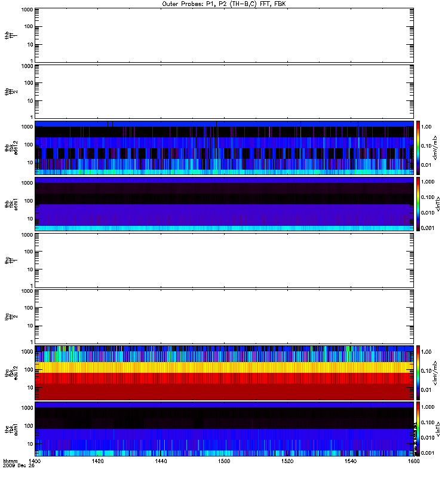Click the thb fbk edc12 color bar
The image size is (448, 478).
coord(418,148)
